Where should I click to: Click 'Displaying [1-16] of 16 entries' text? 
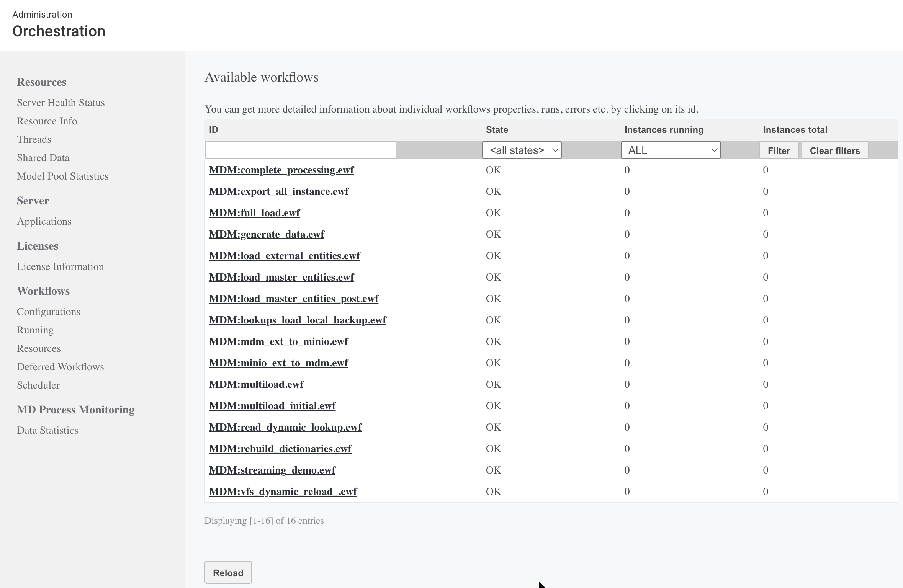(264, 521)
